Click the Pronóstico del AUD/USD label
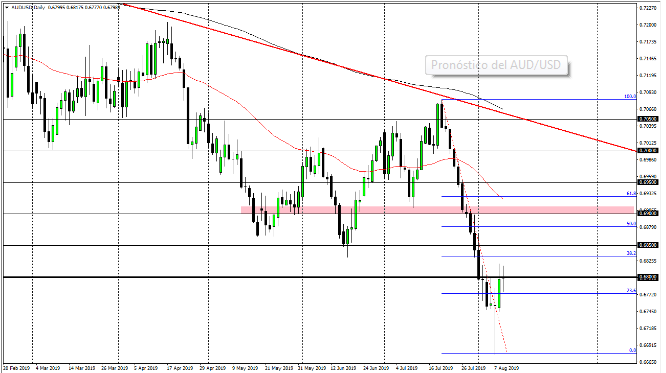Viewport: 666px width, 373px height. point(496,65)
